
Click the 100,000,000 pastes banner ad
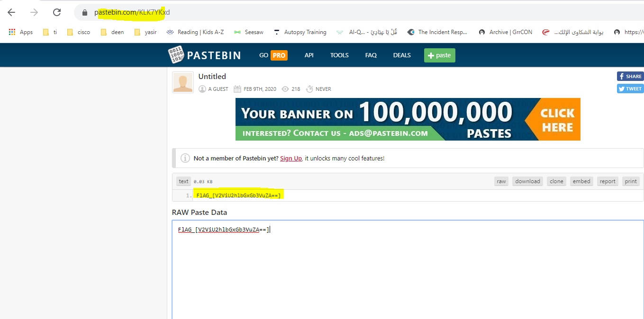pyautogui.click(x=408, y=119)
